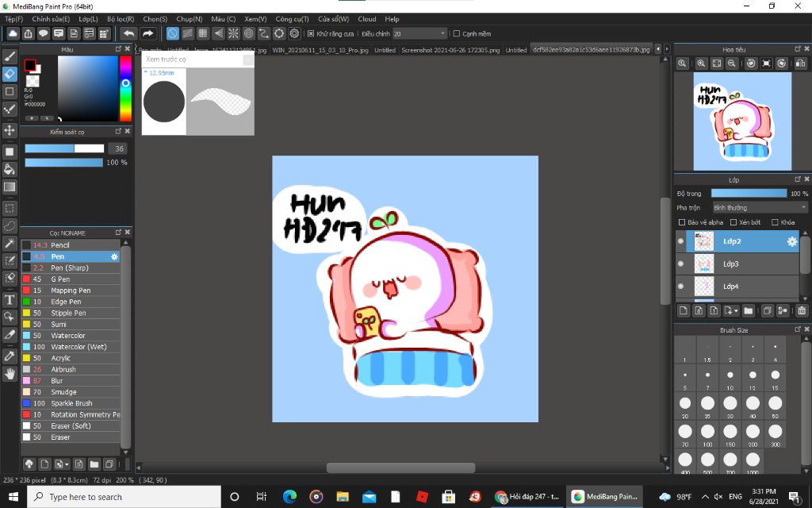Select the Watercolor (Wet) brush

(71, 347)
